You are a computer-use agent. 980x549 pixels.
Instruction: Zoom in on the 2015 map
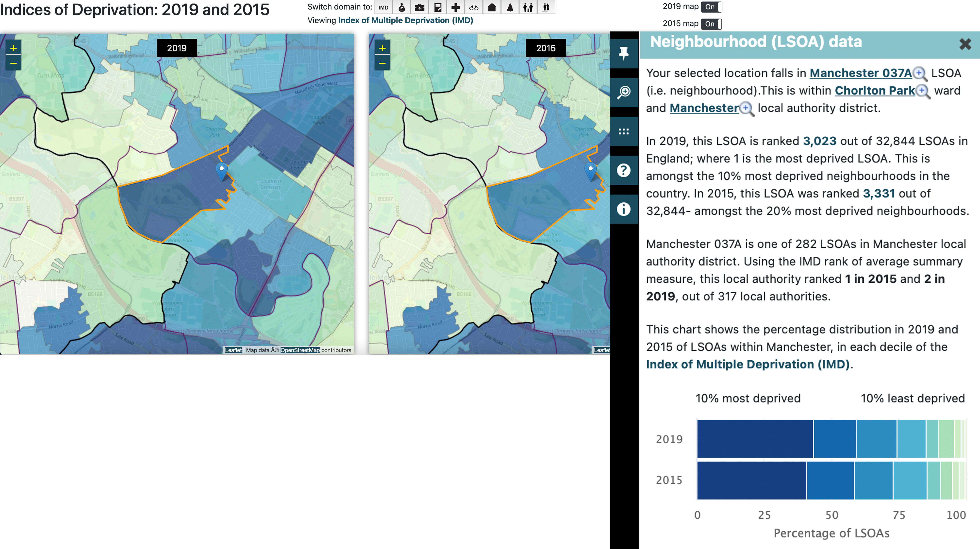[382, 48]
